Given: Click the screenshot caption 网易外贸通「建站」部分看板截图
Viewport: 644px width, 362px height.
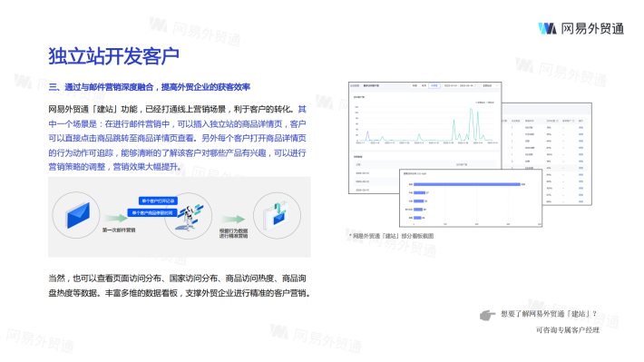Looking at the screenshot, I should pos(393,236).
